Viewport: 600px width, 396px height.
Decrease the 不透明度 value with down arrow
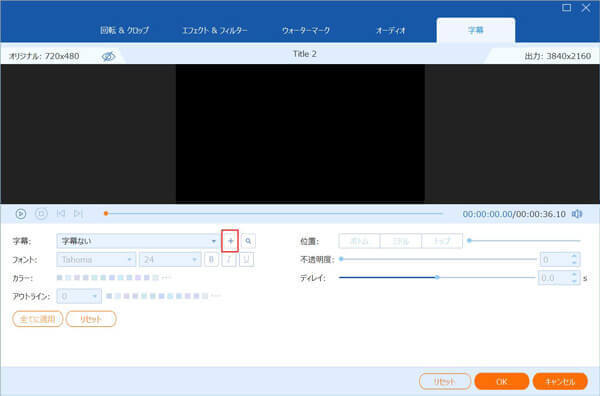(x=574, y=263)
